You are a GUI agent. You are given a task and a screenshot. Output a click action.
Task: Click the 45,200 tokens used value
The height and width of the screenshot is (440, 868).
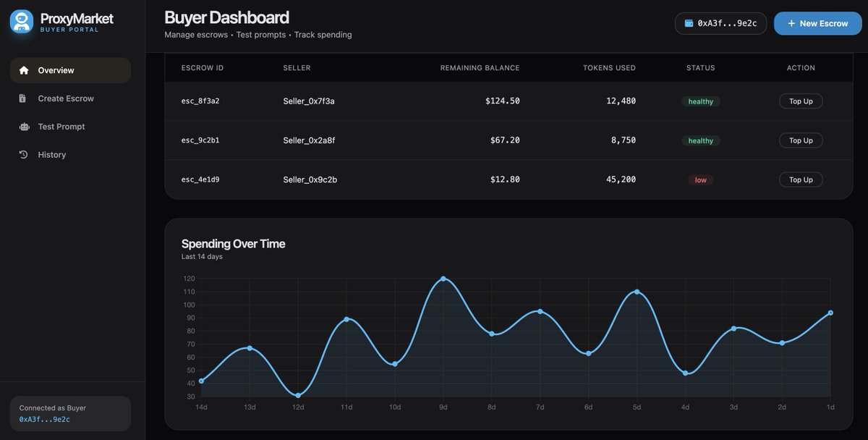[x=621, y=179]
